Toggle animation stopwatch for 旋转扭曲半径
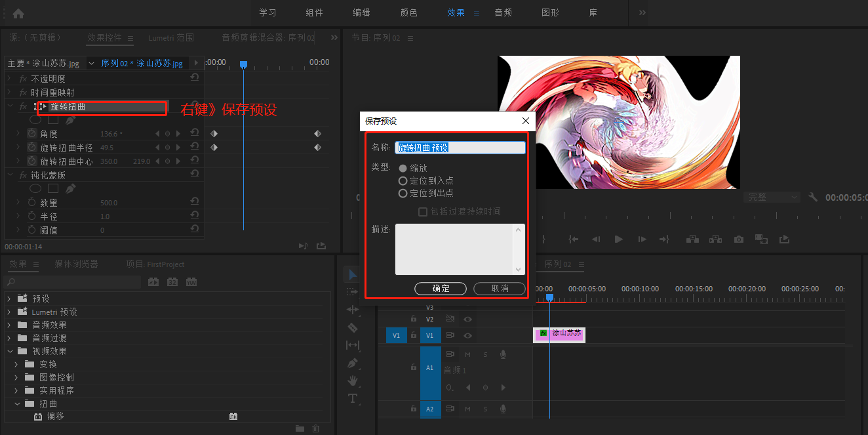 32,147
